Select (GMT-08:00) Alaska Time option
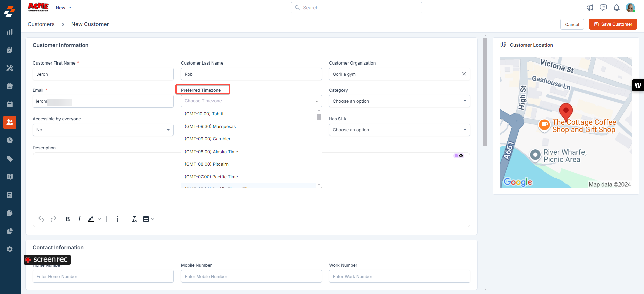Viewport: 644px width, 294px height. coord(211,152)
